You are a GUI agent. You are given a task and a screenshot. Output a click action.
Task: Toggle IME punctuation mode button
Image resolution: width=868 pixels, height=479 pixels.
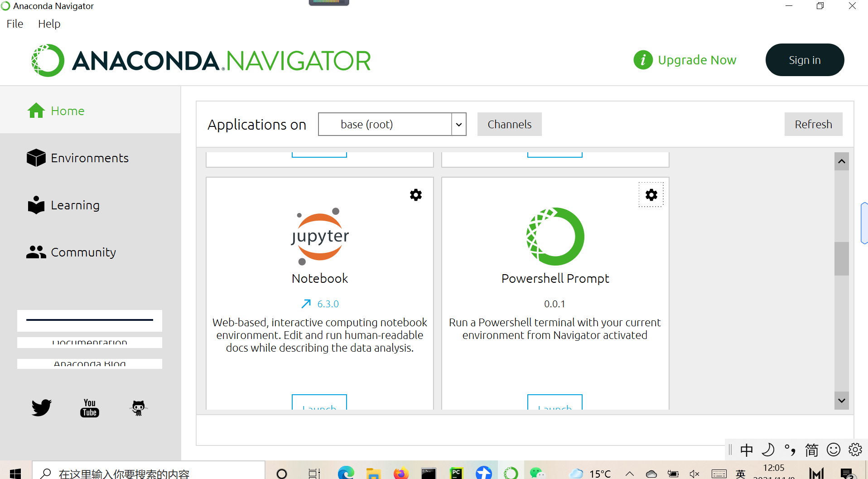point(790,450)
